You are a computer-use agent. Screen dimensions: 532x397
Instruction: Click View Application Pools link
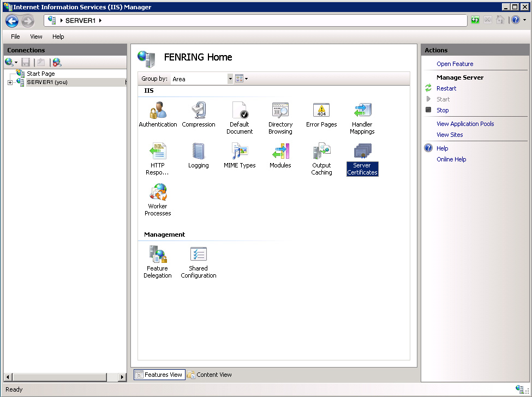[465, 124]
